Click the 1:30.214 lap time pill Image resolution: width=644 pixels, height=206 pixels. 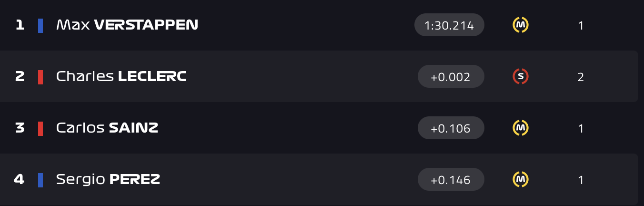coord(449,25)
